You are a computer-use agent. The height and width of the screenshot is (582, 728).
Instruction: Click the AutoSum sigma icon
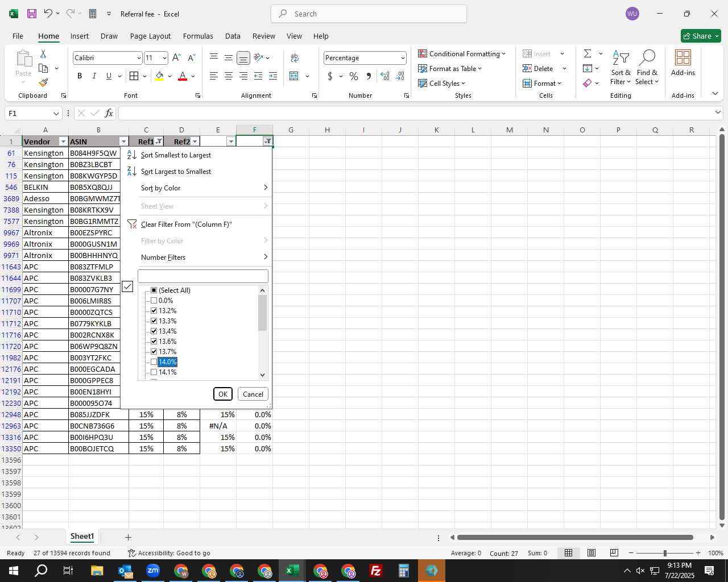click(588, 53)
